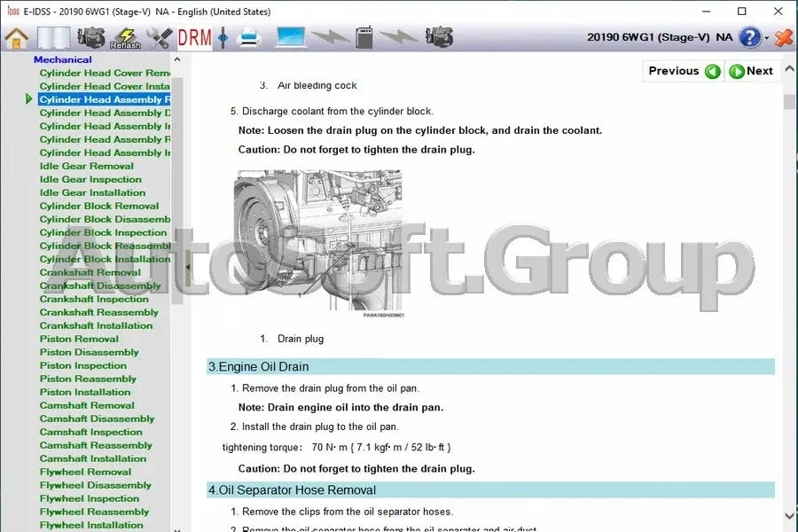This screenshot has width=798, height=532.
Task: Click the lightning icon before the engine
Action: click(399, 36)
